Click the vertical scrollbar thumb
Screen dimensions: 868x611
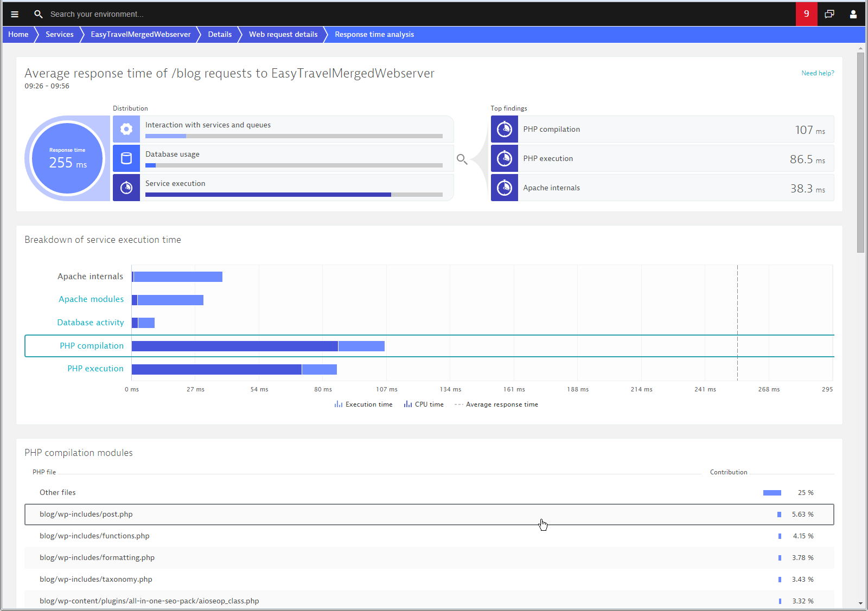(x=861, y=152)
